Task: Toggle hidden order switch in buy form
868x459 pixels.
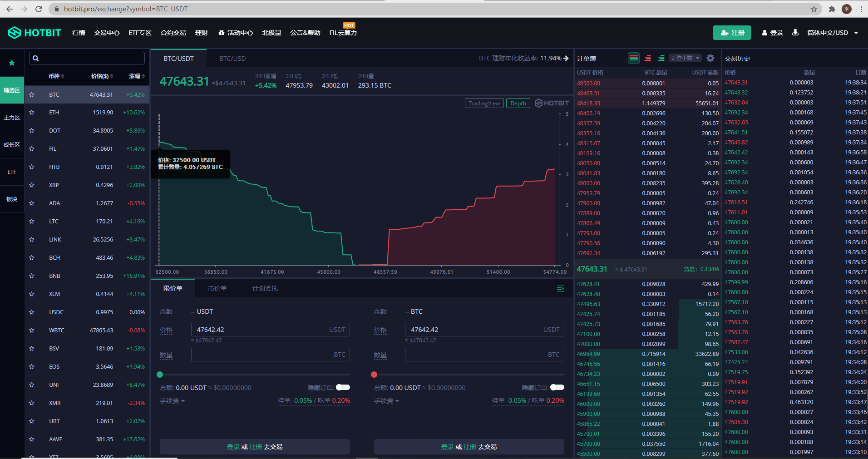Action: click(343, 387)
